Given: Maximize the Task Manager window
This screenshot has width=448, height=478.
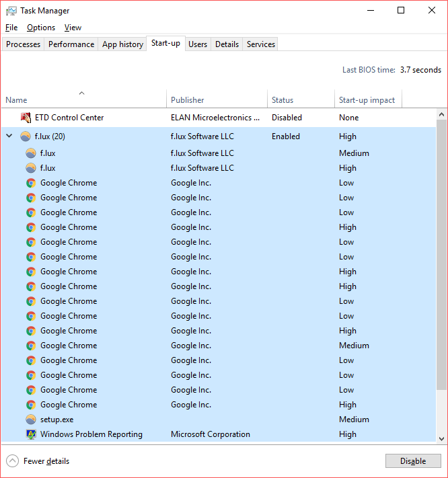Looking at the screenshot, I should tap(401, 10).
